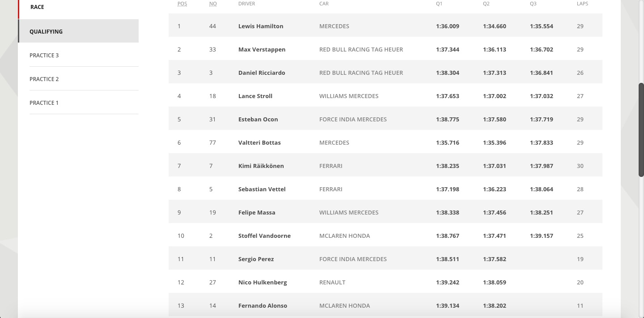Open Lewis Hamilton's driver profile
This screenshot has width=644, height=318.
point(260,26)
